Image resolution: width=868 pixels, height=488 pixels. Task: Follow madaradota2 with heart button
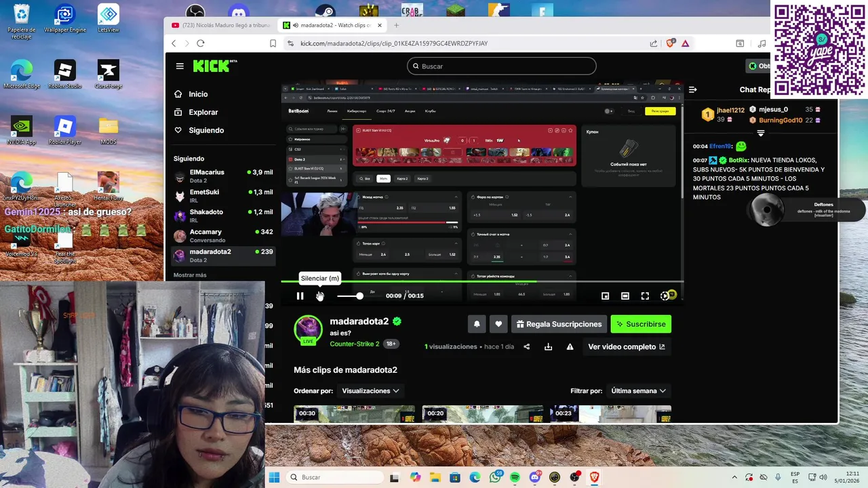click(x=498, y=324)
